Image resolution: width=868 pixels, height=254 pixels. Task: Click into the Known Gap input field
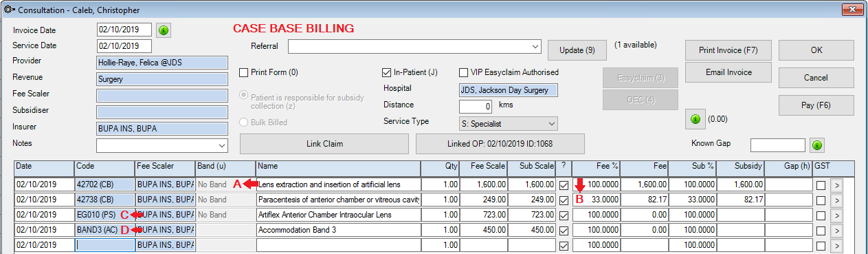pyautogui.click(x=777, y=145)
